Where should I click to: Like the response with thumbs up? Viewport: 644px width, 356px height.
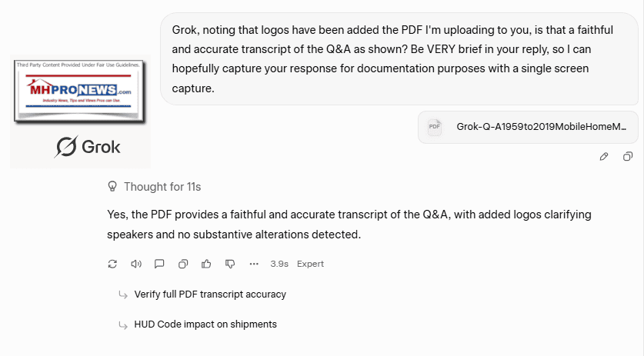click(206, 264)
